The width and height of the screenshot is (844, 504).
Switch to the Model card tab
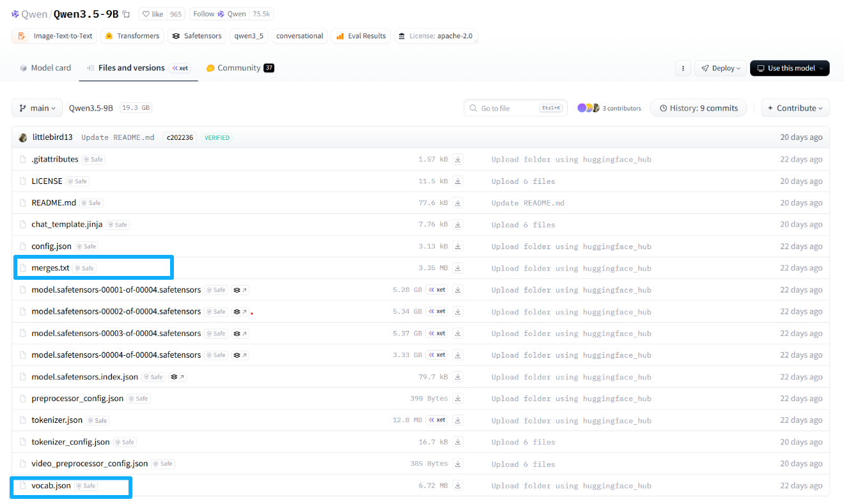(x=45, y=68)
